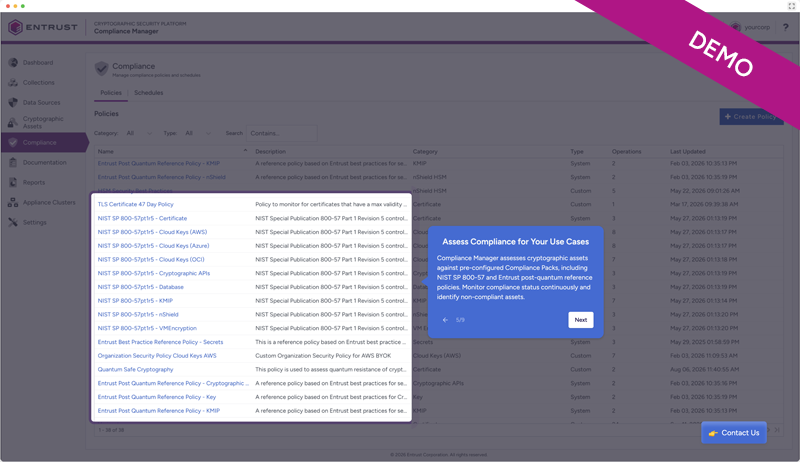Open Organization Security Policy Cloud Keys AWS
Screen dimensions: 800x462
pyautogui.click(x=157, y=356)
